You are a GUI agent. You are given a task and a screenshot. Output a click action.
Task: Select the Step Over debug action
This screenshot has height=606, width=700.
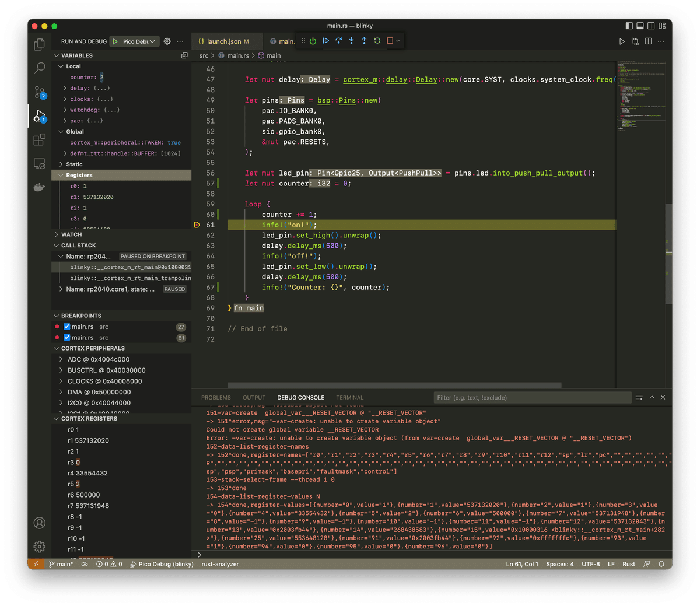tap(338, 41)
